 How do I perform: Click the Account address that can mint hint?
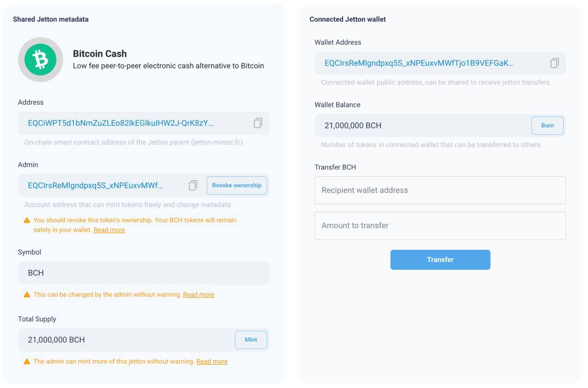128,205
